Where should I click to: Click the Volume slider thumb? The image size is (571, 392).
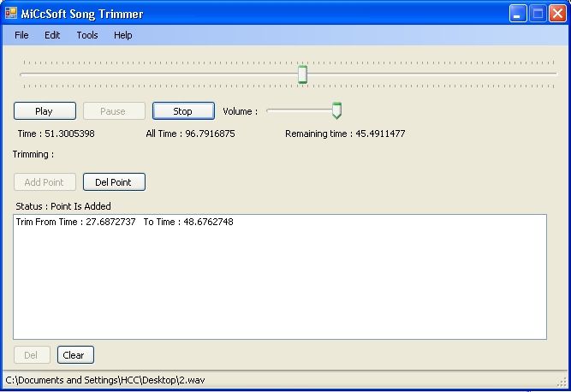coord(336,110)
